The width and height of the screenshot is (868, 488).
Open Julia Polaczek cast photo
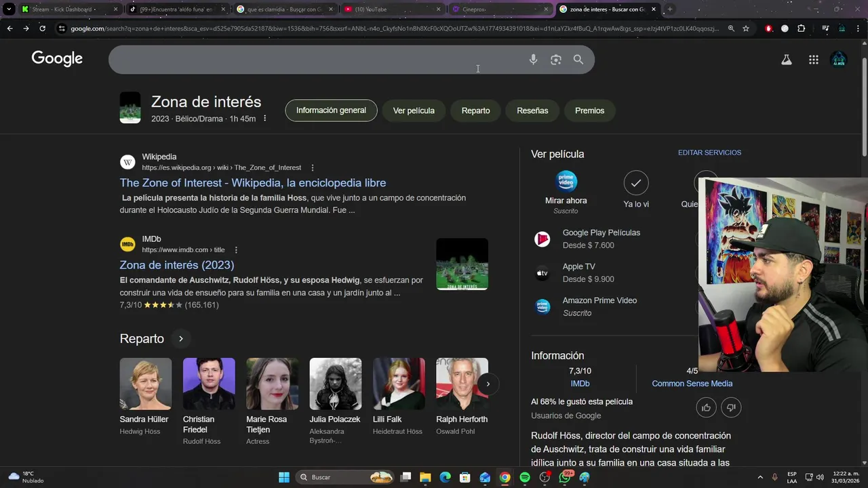tap(336, 384)
